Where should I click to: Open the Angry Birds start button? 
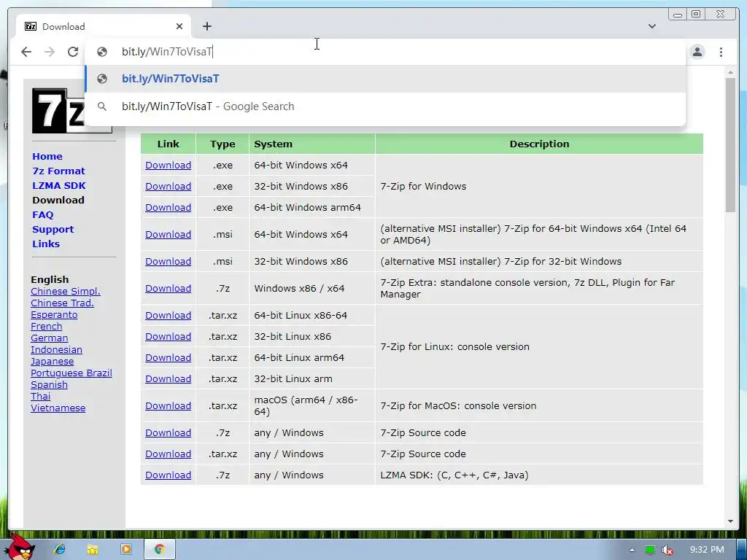click(21, 547)
